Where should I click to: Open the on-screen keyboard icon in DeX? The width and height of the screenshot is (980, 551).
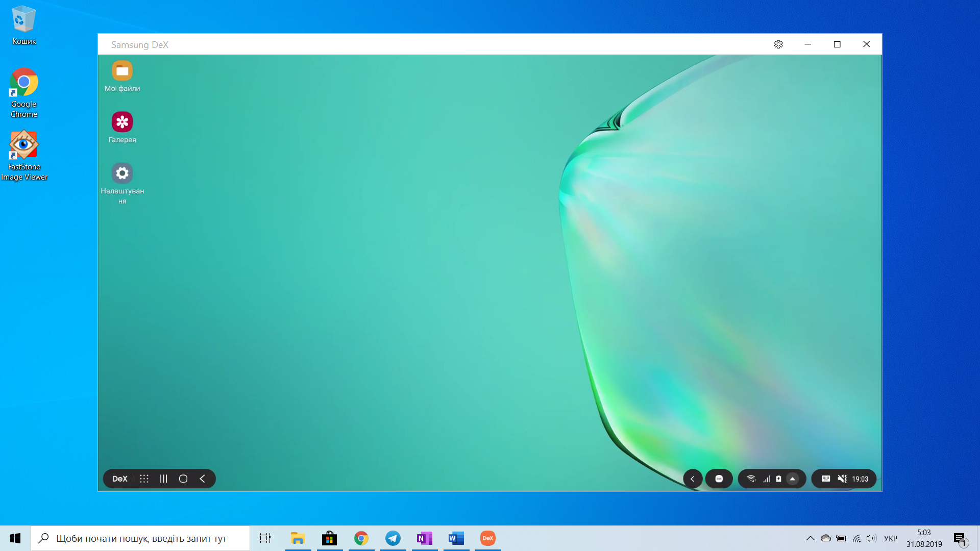tap(826, 479)
